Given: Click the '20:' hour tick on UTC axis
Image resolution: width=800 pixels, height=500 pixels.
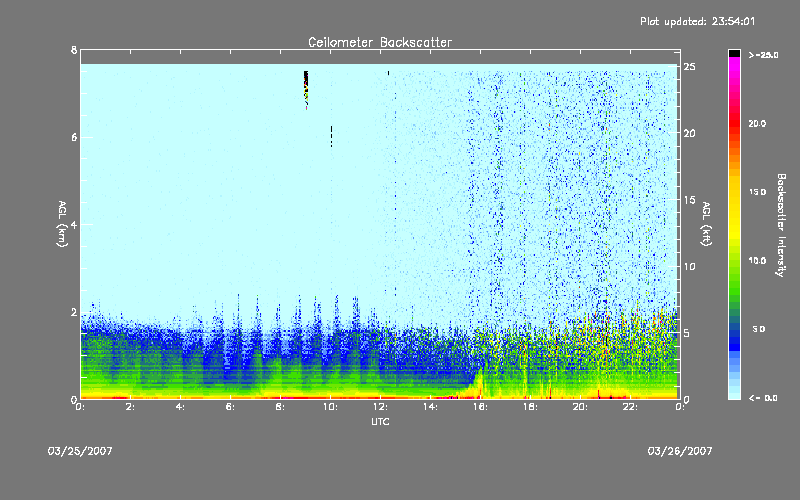Looking at the screenshot, I should [x=580, y=407].
